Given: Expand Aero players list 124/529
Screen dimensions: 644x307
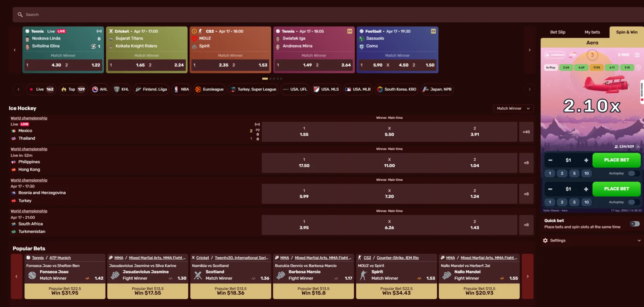Looking at the screenshot, I should (x=638, y=147).
